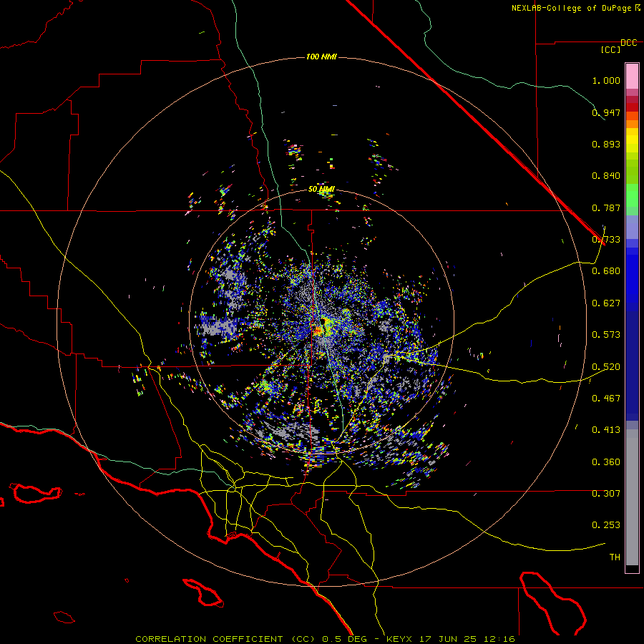Click the 100 NMI range ring label

(321, 57)
